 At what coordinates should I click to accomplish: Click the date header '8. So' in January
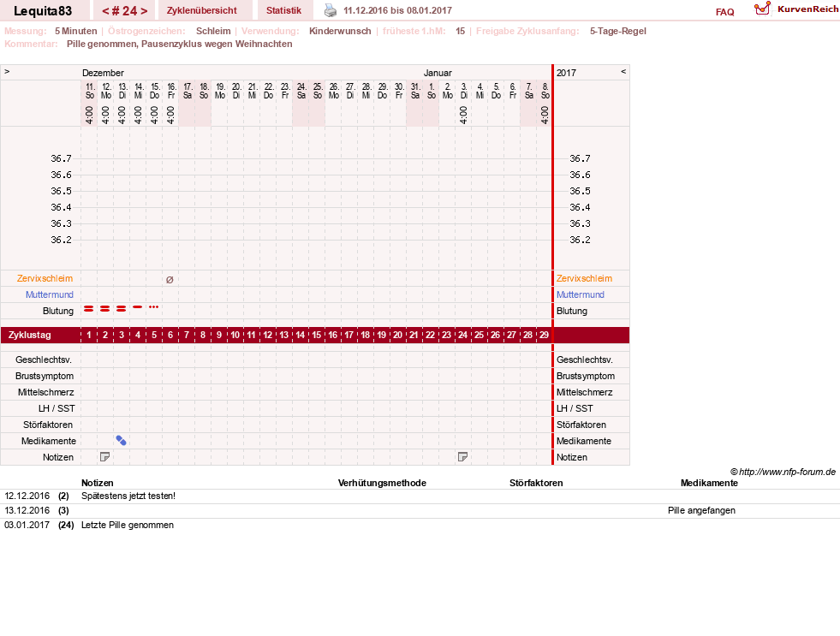(545, 91)
